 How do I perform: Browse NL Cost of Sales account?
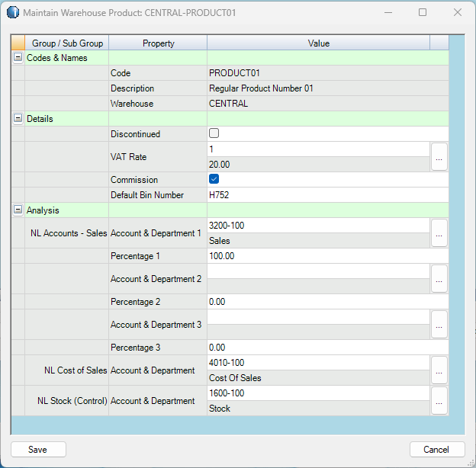click(x=439, y=370)
